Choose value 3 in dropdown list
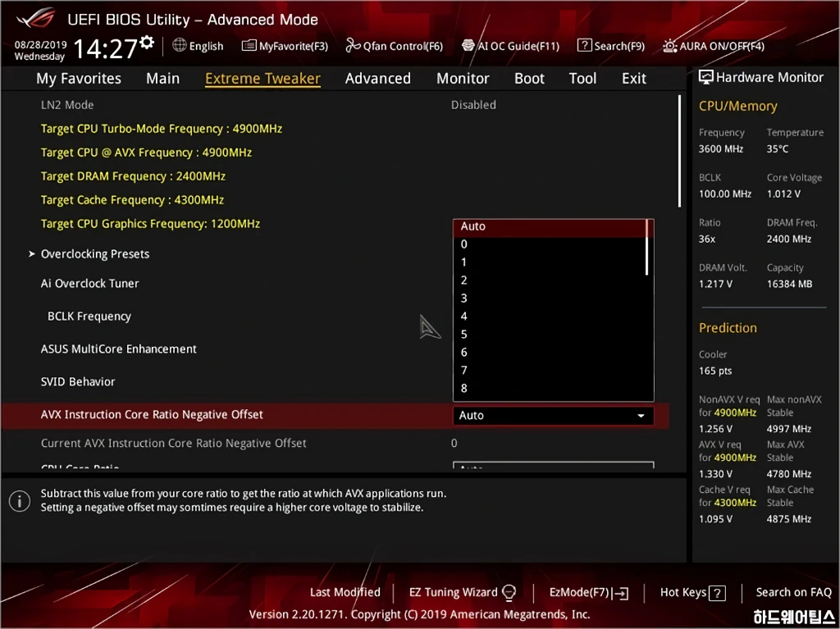The width and height of the screenshot is (840, 629). point(550,298)
